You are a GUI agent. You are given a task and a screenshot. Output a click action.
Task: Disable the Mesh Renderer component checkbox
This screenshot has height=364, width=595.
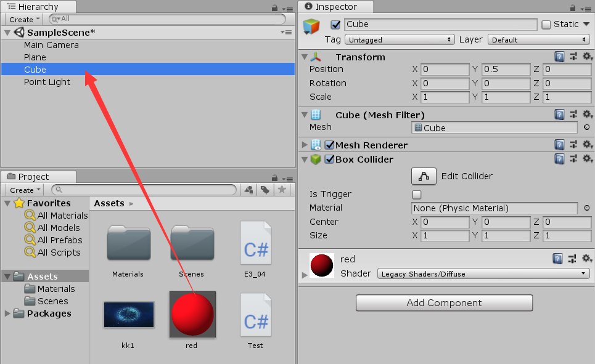330,144
